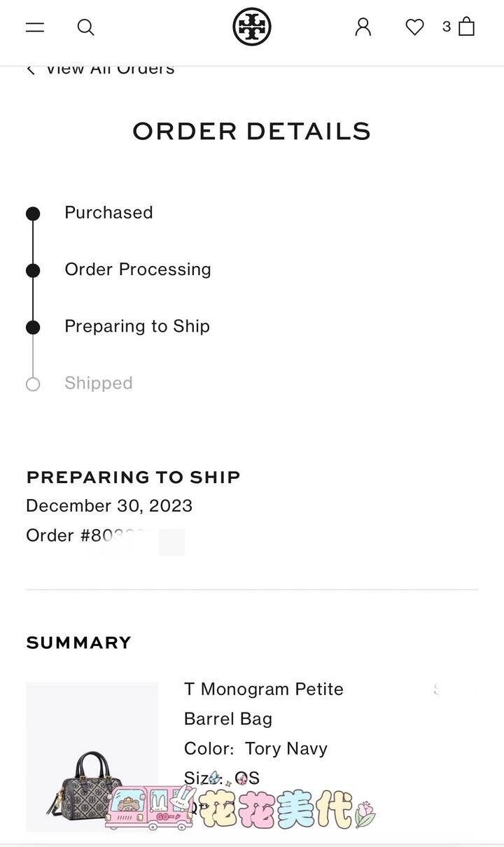
Task: Select the Purchased status step
Action: (x=108, y=213)
